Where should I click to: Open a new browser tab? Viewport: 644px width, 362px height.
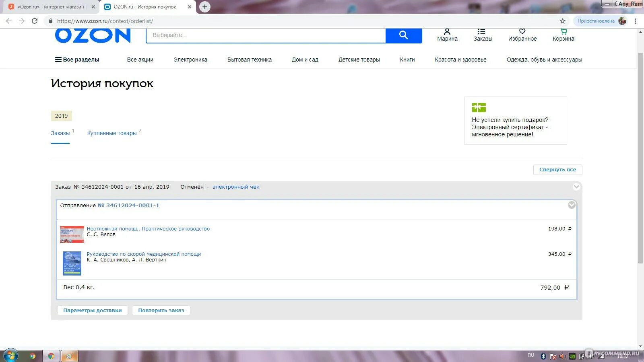[x=205, y=7]
